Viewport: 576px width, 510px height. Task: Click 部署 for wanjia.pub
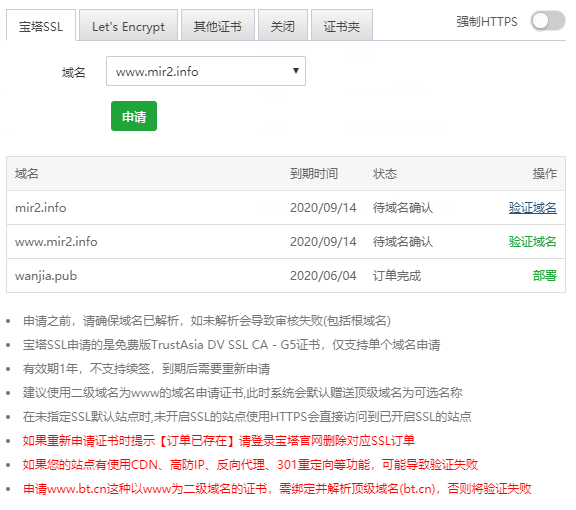coord(545,276)
